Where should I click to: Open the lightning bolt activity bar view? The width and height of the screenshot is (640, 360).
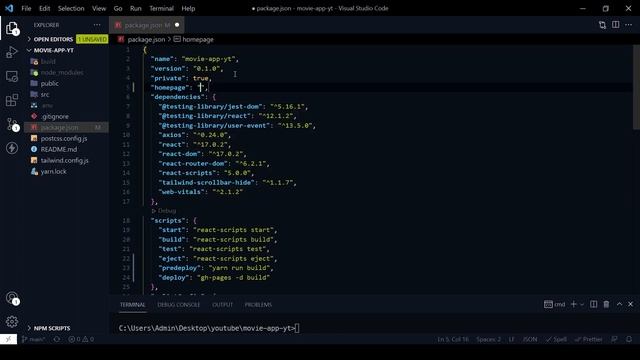[12, 148]
